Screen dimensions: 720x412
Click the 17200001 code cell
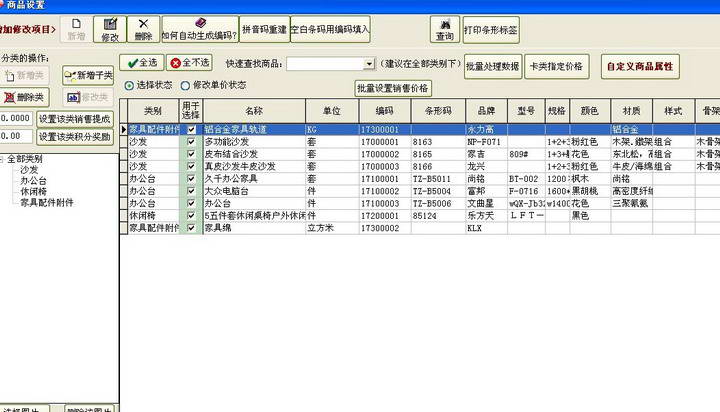click(x=385, y=215)
